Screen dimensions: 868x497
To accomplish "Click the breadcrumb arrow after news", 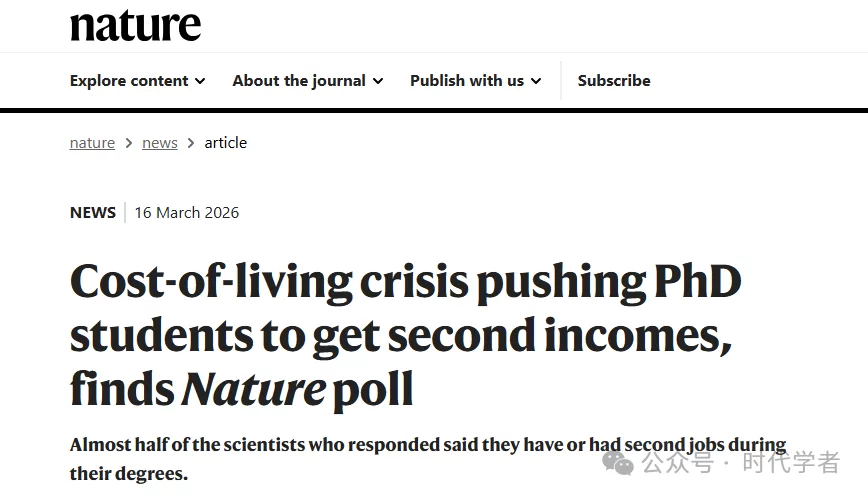I will (x=191, y=143).
